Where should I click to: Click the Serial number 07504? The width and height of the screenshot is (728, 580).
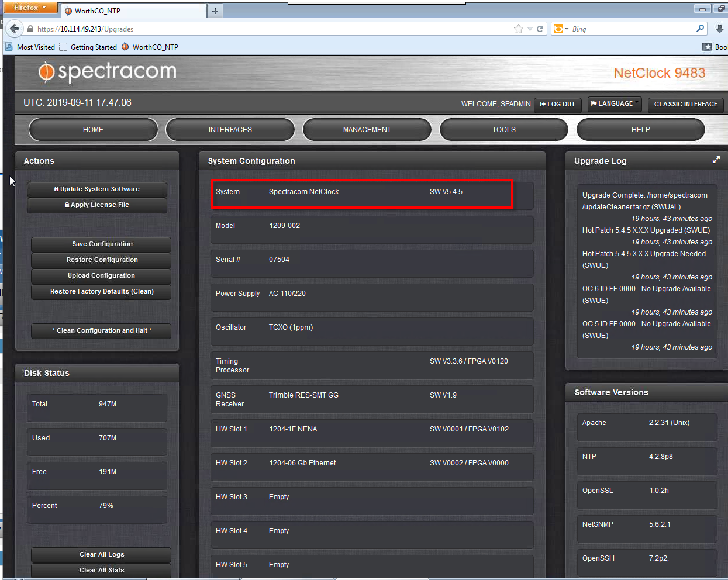point(279,260)
